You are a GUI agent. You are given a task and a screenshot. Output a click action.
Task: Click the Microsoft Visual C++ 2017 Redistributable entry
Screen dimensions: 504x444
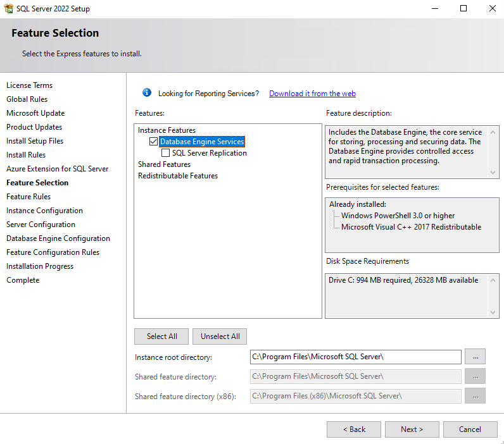coord(411,227)
